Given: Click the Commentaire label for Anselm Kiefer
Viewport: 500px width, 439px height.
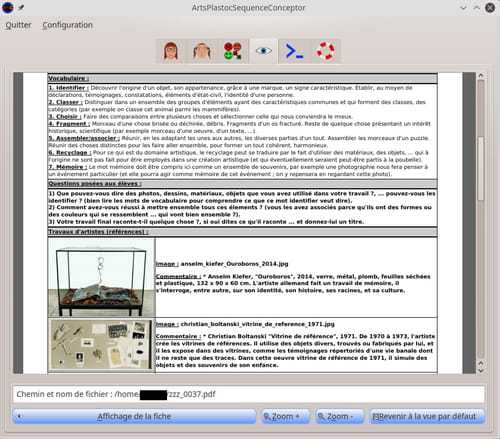Looking at the screenshot, I should [x=178, y=276].
